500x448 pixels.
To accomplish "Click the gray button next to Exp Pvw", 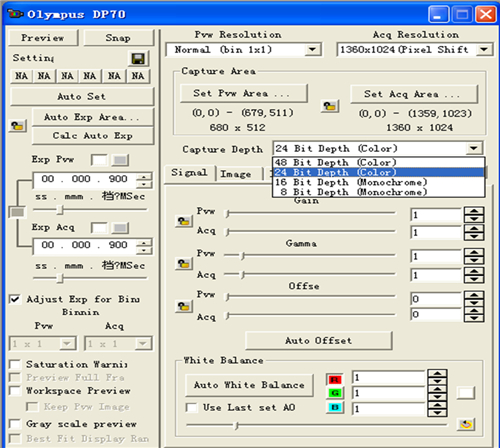I will tap(120, 160).
